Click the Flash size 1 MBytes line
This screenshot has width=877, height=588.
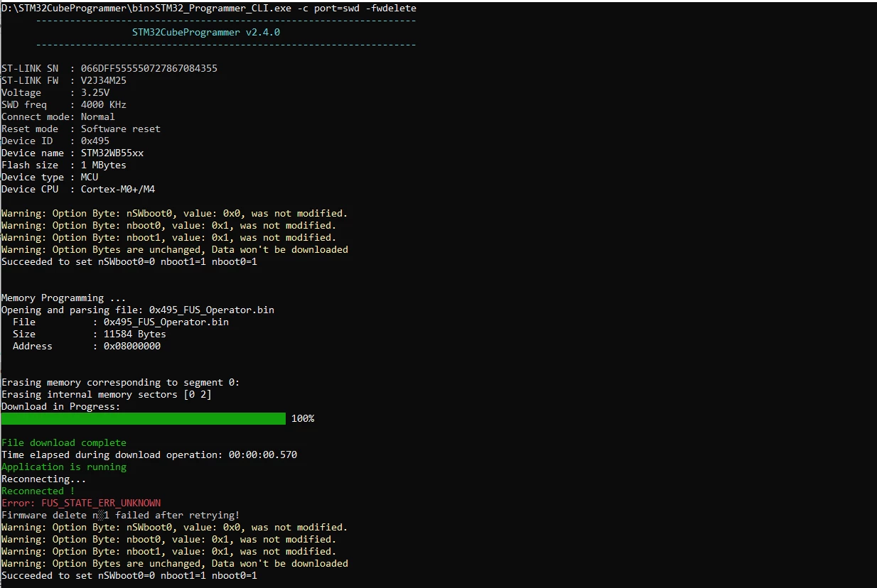(x=64, y=165)
